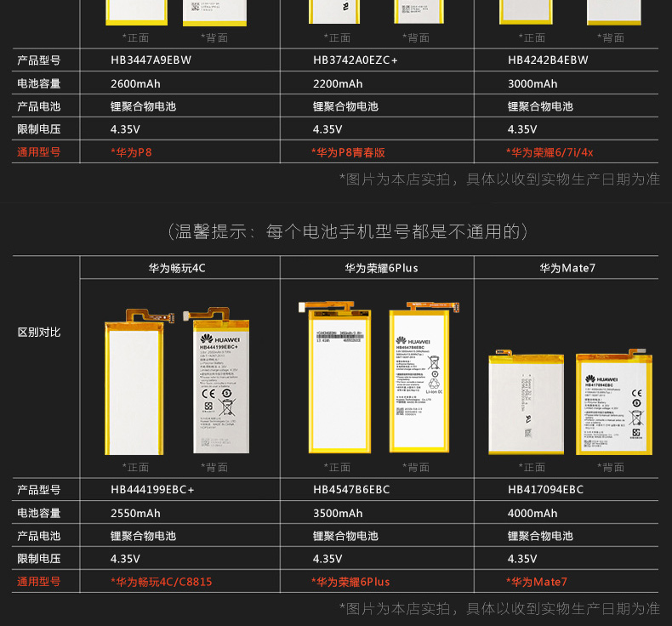The height and width of the screenshot is (626, 672).
Task: Select model number HB4242B4EBW
Action: (548, 60)
